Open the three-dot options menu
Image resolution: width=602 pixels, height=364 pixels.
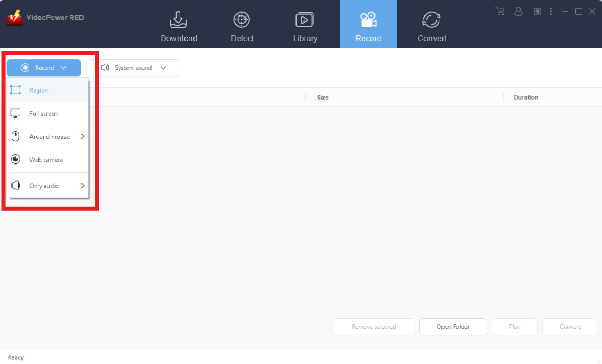(x=551, y=11)
